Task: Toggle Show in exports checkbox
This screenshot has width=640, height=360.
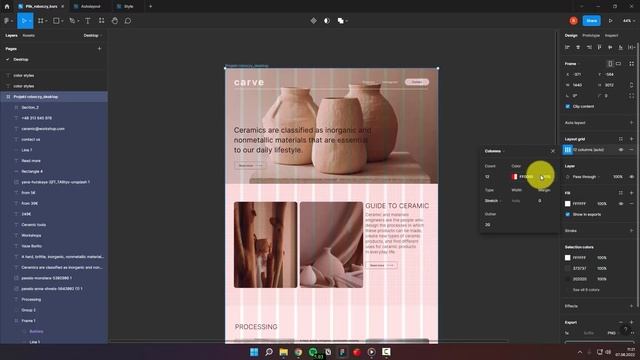Action: tap(568, 214)
